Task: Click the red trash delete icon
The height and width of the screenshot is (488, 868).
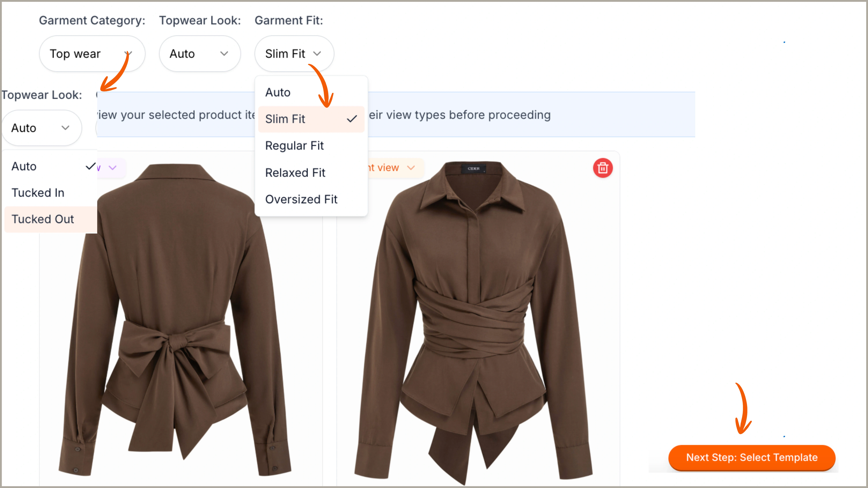Action: (603, 168)
